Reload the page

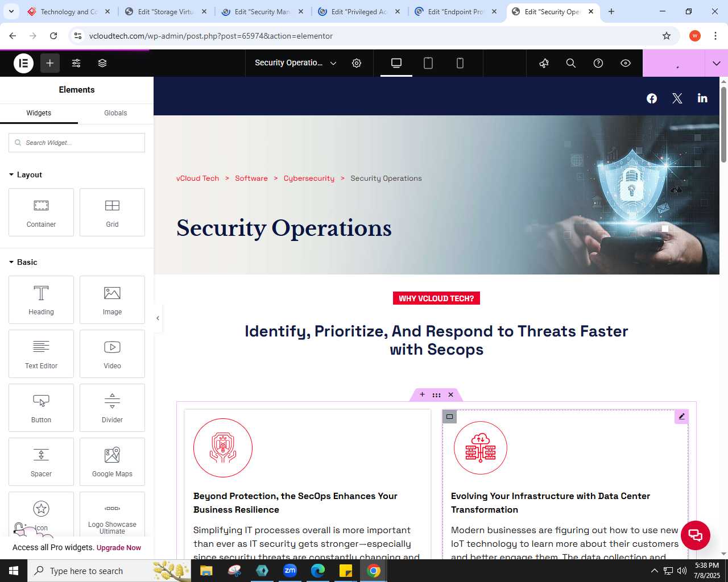(53, 36)
